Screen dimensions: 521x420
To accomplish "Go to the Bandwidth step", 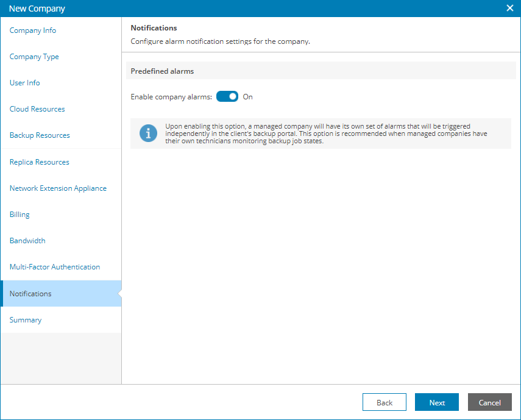I will [27, 241].
